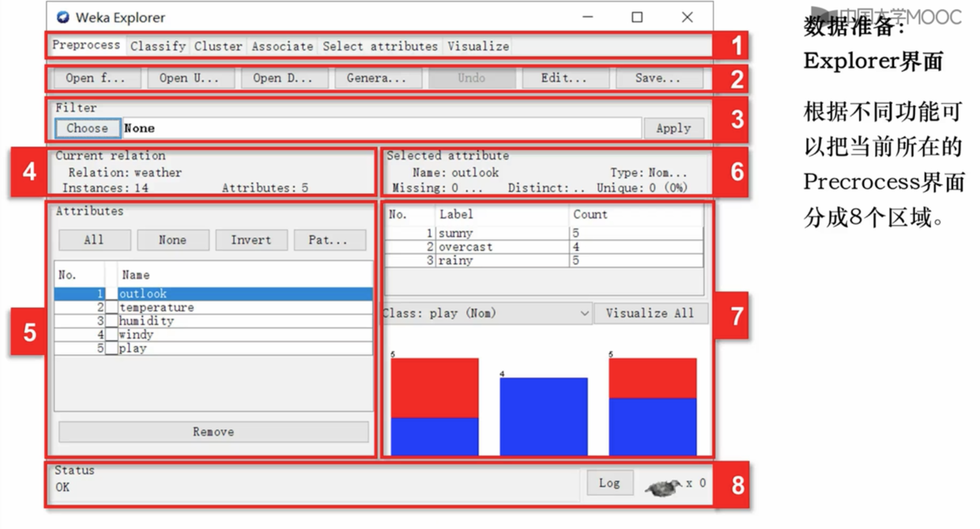Remove the selected attributes
Image resolution: width=980 pixels, height=529 pixels.
[213, 432]
